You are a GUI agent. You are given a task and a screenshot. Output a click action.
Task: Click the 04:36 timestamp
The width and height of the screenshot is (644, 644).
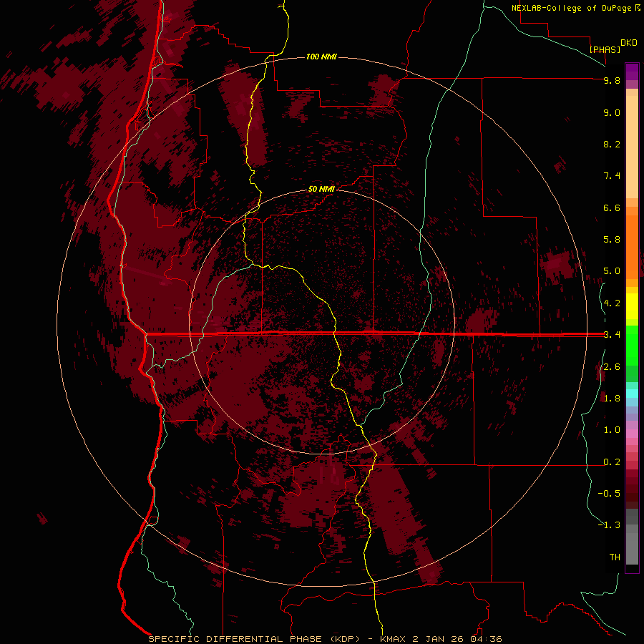[x=486, y=639]
